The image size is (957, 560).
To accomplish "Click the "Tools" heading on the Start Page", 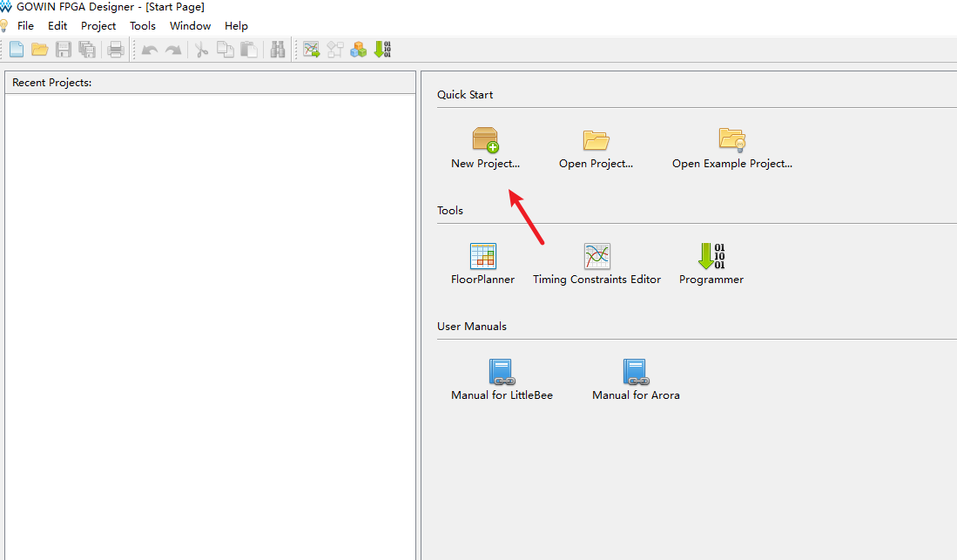I will 450,211.
